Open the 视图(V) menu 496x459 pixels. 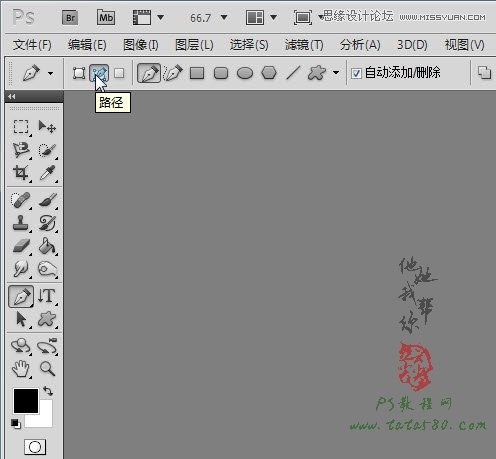465,45
